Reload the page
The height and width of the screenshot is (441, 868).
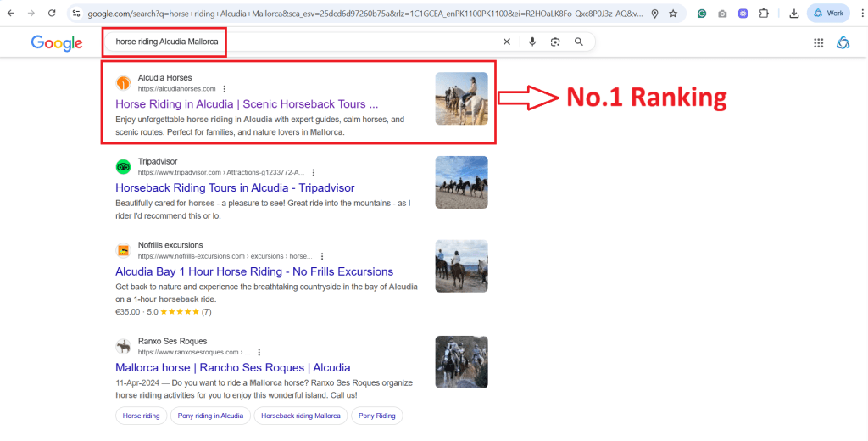(x=52, y=14)
